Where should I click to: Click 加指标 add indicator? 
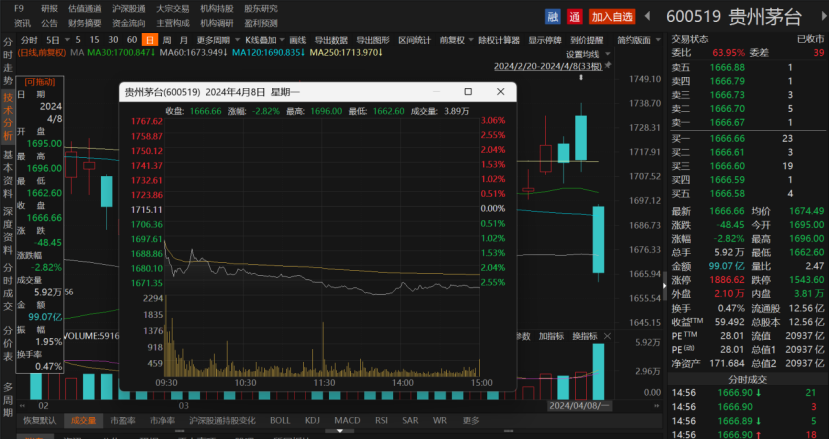coord(552,336)
